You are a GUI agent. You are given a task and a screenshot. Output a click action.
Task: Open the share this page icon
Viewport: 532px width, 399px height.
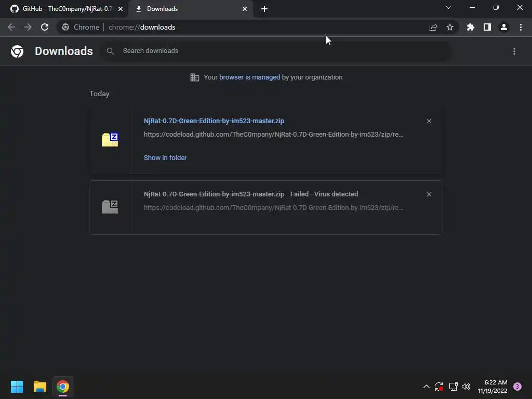click(433, 27)
